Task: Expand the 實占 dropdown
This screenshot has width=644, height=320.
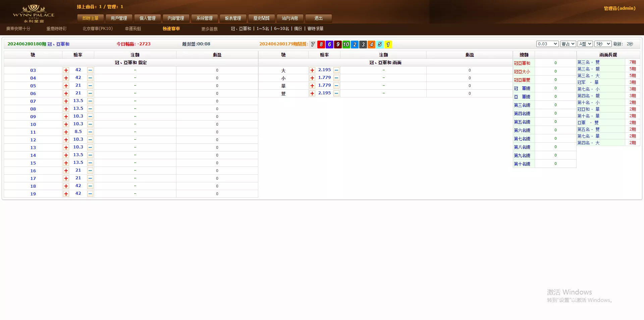Action: click(x=568, y=44)
